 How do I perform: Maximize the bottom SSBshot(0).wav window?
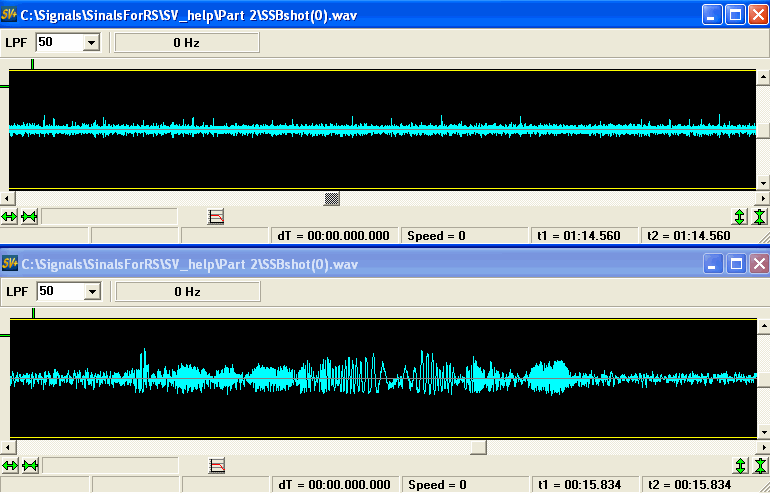(x=735, y=264)
